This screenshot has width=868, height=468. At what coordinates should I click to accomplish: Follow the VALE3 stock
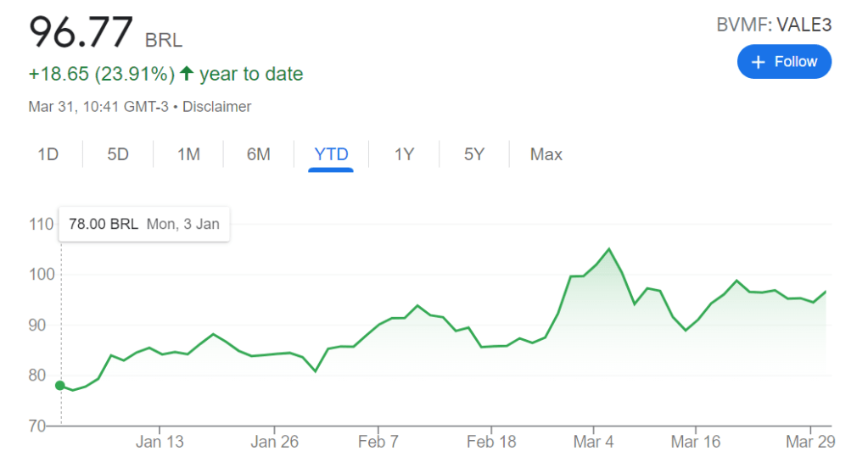click(784, 62)
